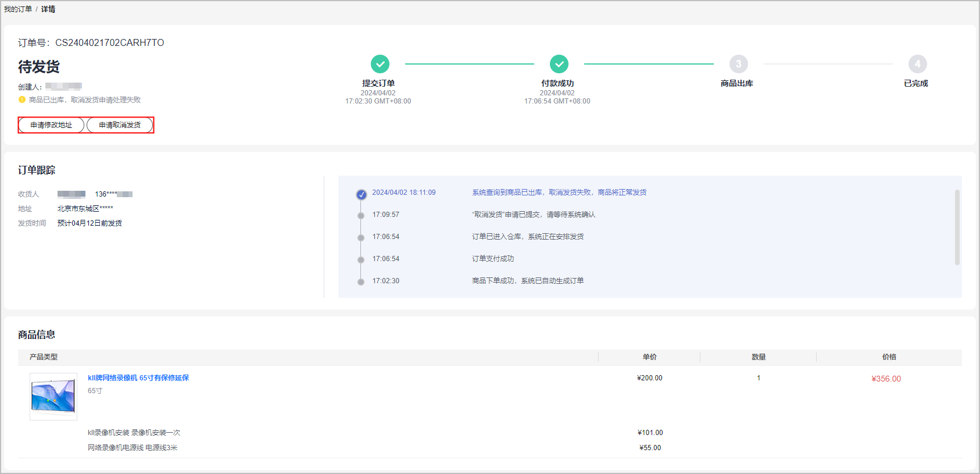980x474 pixels.
Task: Click the yellow warning dot near 商品已出库
Action: pyautogui.click(x=22, y=100)
